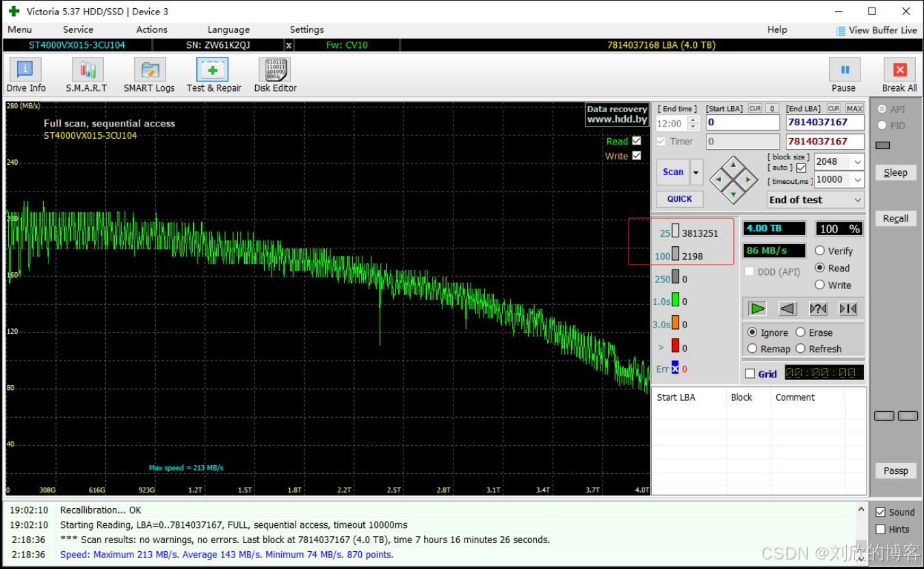This screenshot has height=569, width=924.
Task: Click the CUR button next to Start LBA
Action: tap(755, 109)
